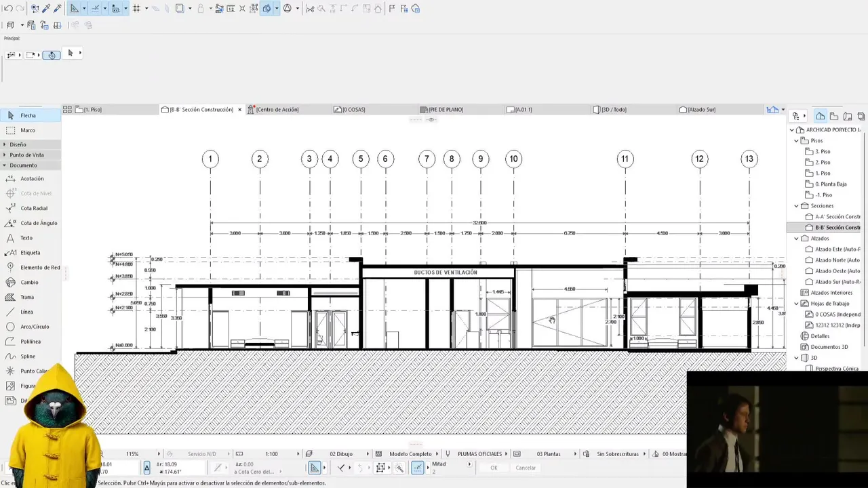Toggle the highlighted quick selection magnet button
This screenshot has width=868, height=488.
pos(52,55)
